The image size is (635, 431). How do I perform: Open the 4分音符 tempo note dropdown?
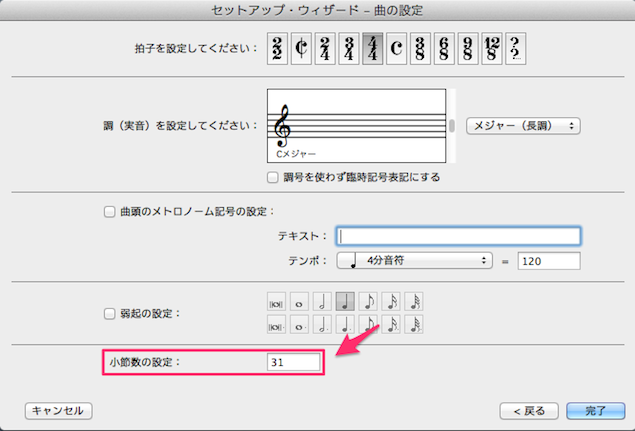pos(415,260)
